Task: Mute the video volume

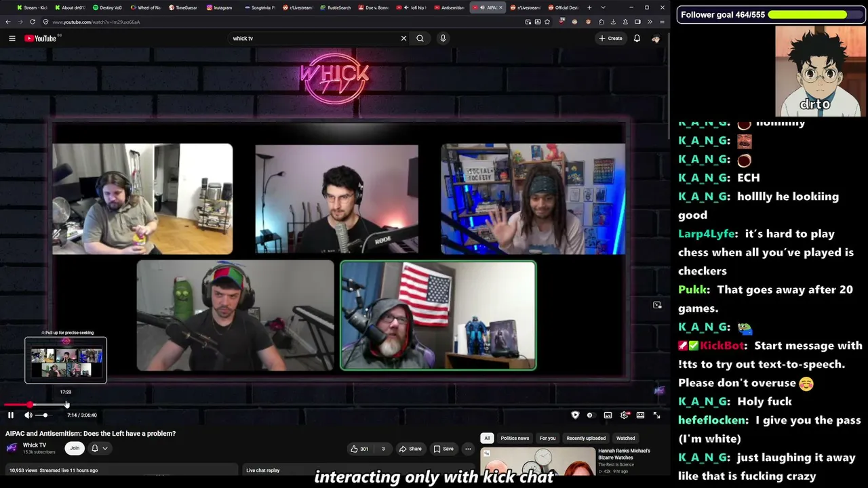Action: (x=28, y=415)
